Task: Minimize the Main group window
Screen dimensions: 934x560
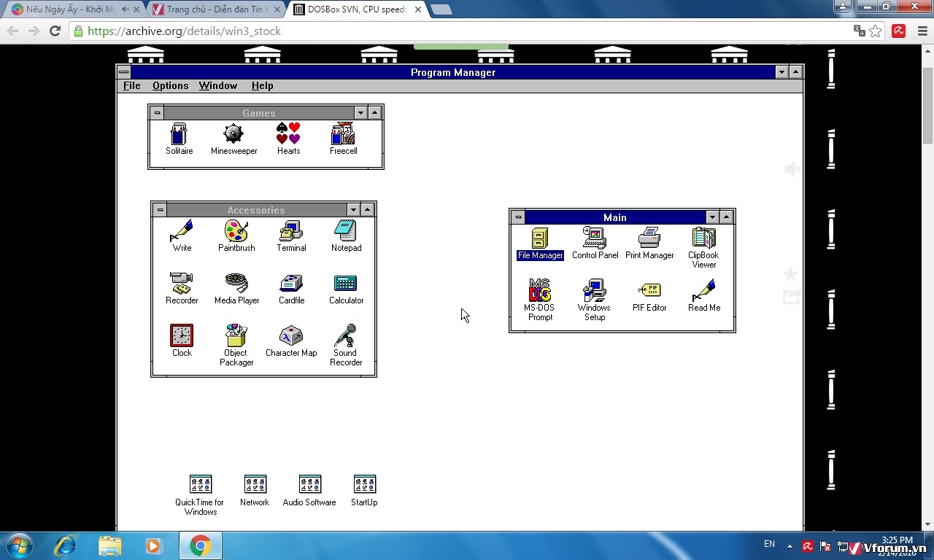Action: [712, 217]
